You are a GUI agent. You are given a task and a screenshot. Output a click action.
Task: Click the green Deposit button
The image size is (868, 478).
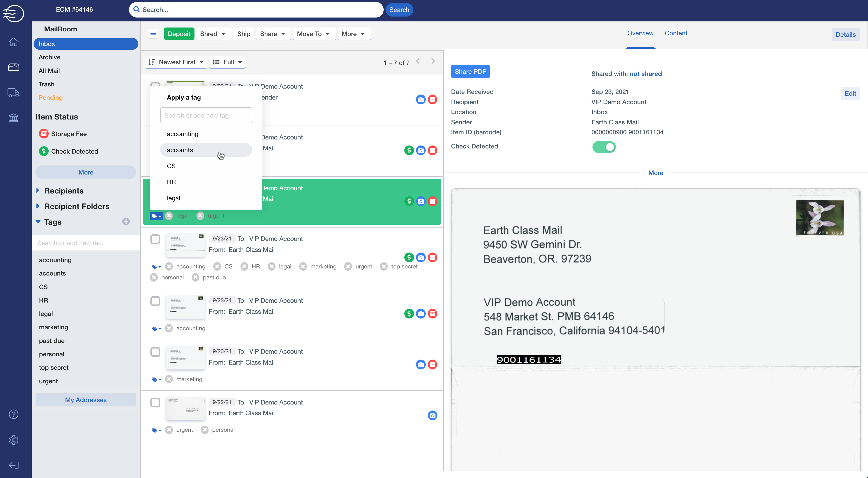click(x=179, y=34)
